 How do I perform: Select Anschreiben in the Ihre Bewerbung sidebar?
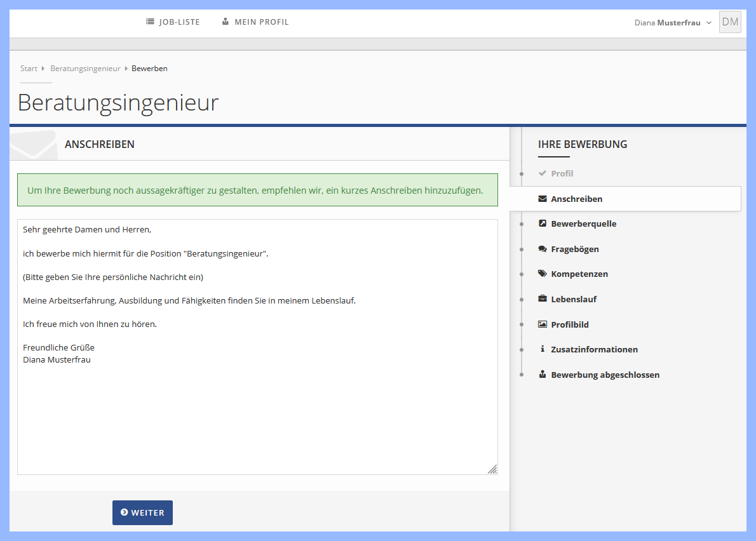[577, 198]
